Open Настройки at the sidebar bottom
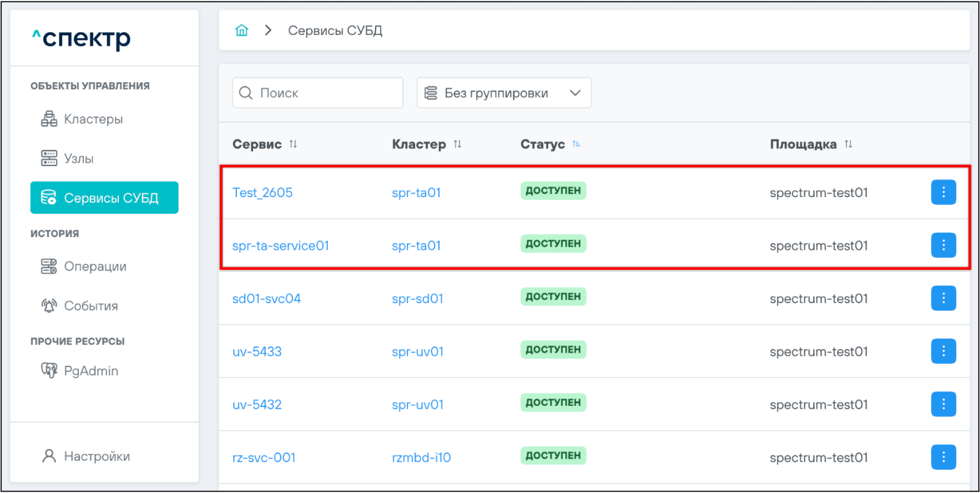The height and width of the screenshot is (493, 980). [x=96, y=456]
